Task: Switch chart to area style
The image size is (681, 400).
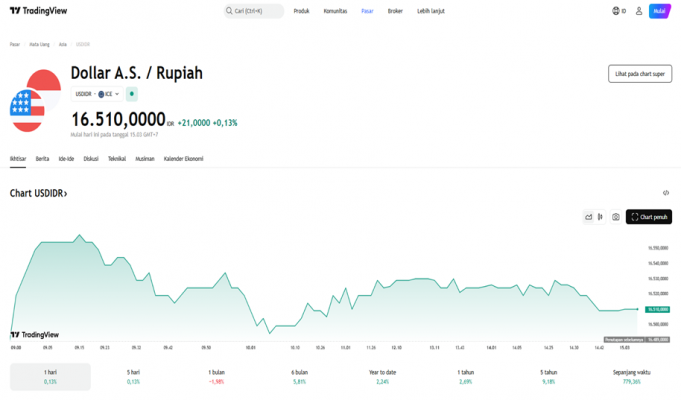Action: (x=589, y=217)
